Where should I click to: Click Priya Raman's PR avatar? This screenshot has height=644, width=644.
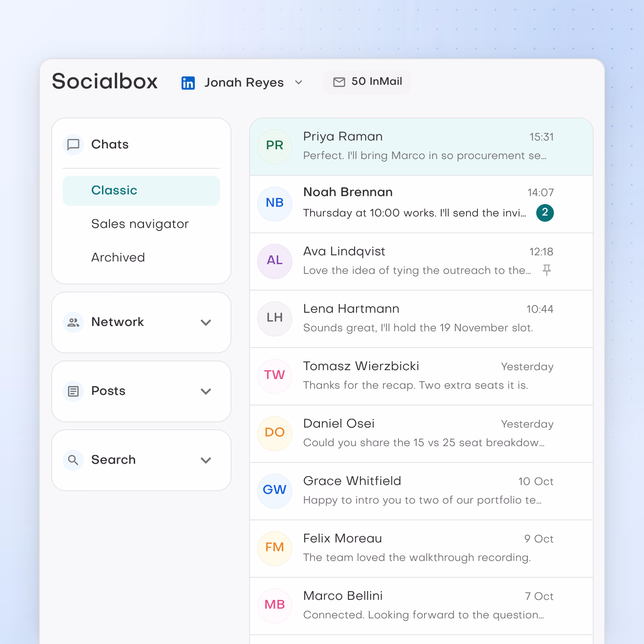point(275,146)
